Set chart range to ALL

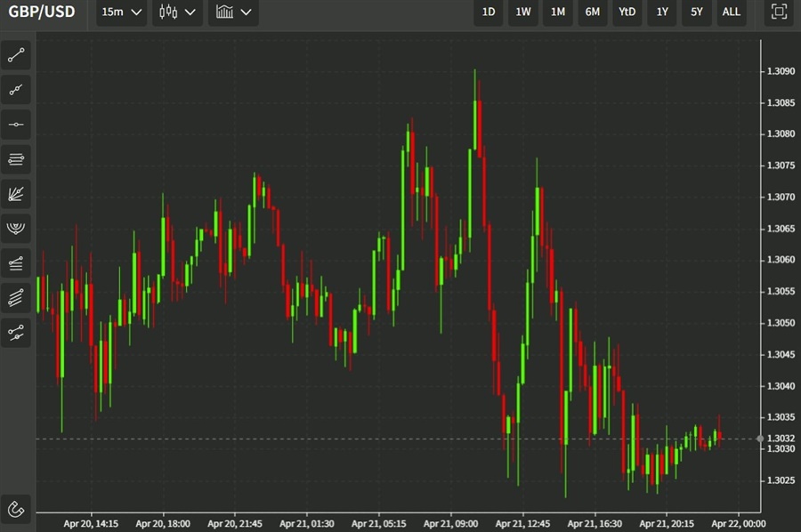[x=731, y=12]
